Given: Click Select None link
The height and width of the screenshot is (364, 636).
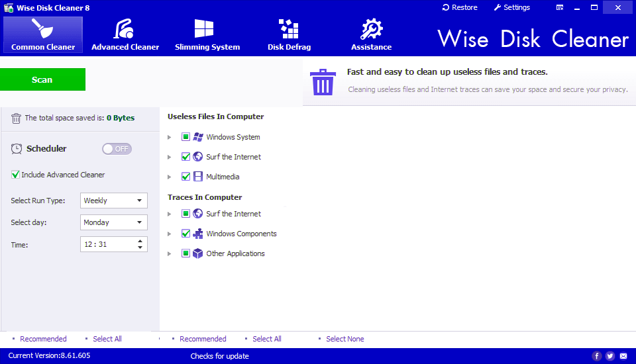Looking at the screenshot, I should 345,339.
